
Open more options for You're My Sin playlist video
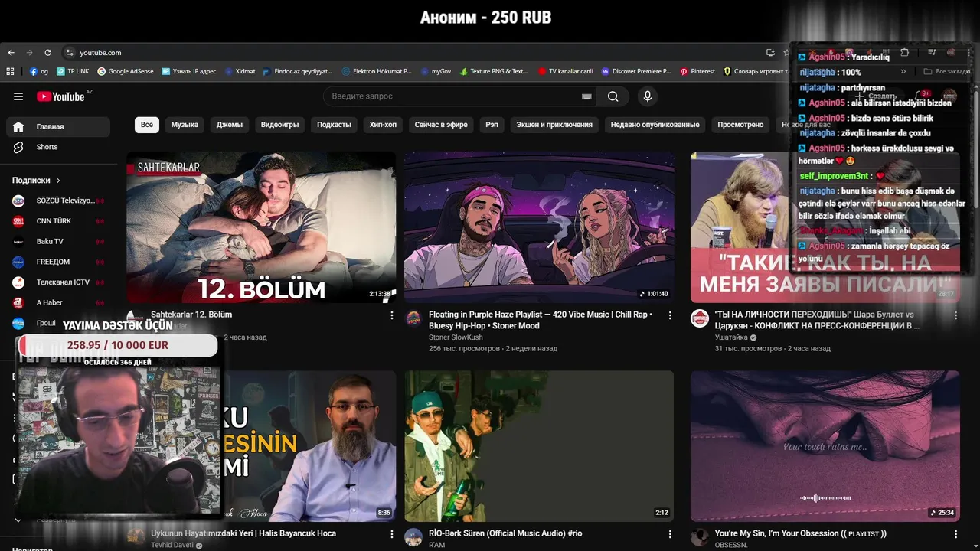click(955, 534)
